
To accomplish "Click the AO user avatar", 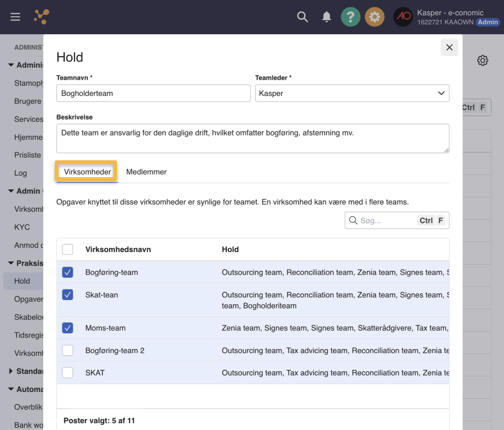I will (403, 17).
